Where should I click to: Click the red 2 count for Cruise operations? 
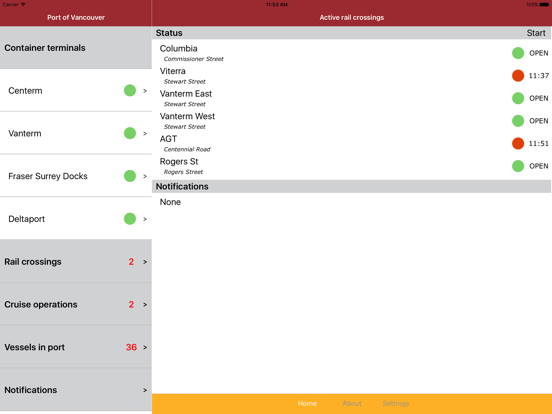click(x=131, y=304)
